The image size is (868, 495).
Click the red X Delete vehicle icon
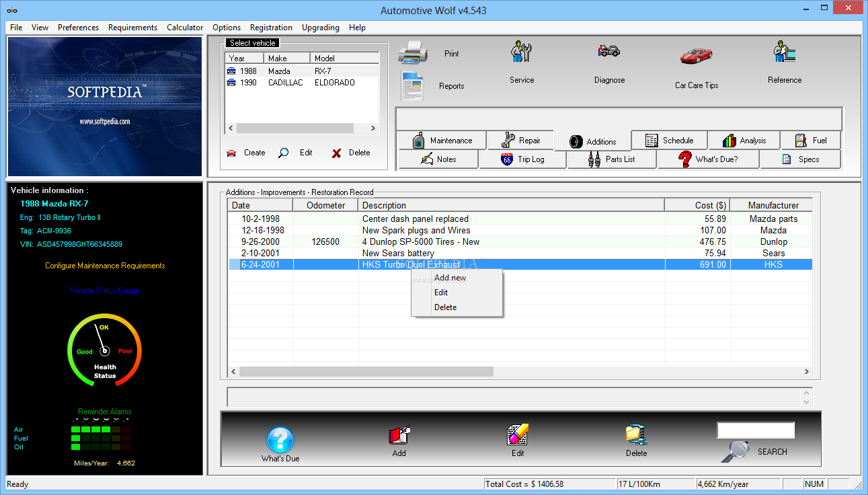(336, 153)
